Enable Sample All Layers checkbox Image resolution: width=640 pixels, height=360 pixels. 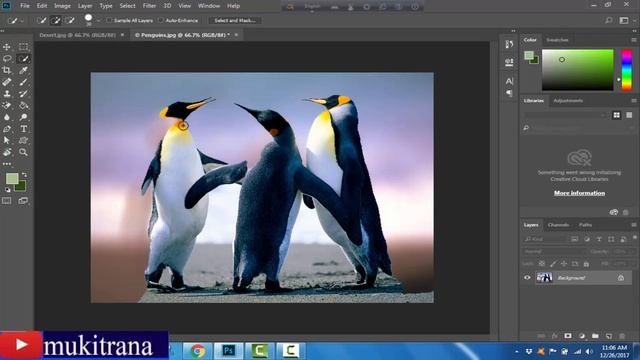point(109,20)
